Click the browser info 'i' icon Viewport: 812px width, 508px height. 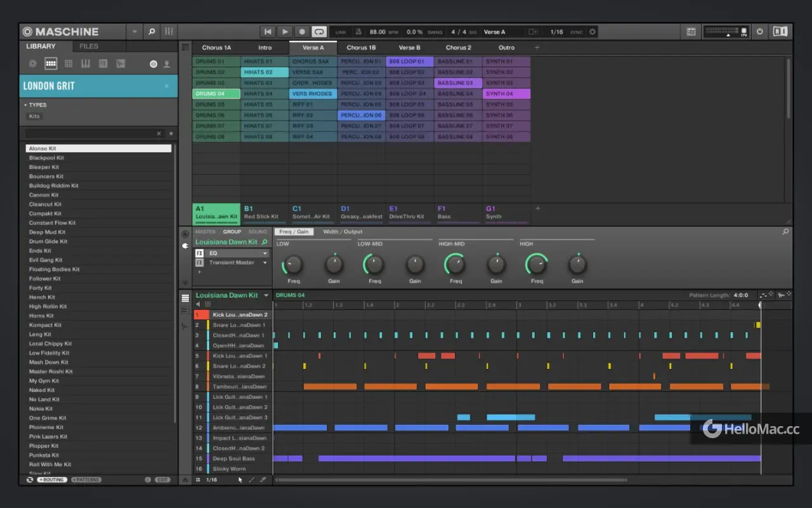(148, 480)
